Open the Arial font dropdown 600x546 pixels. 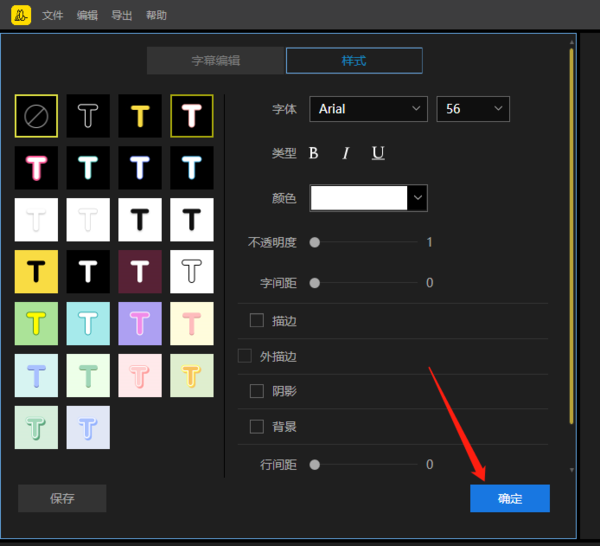click(x=369, y=109)
